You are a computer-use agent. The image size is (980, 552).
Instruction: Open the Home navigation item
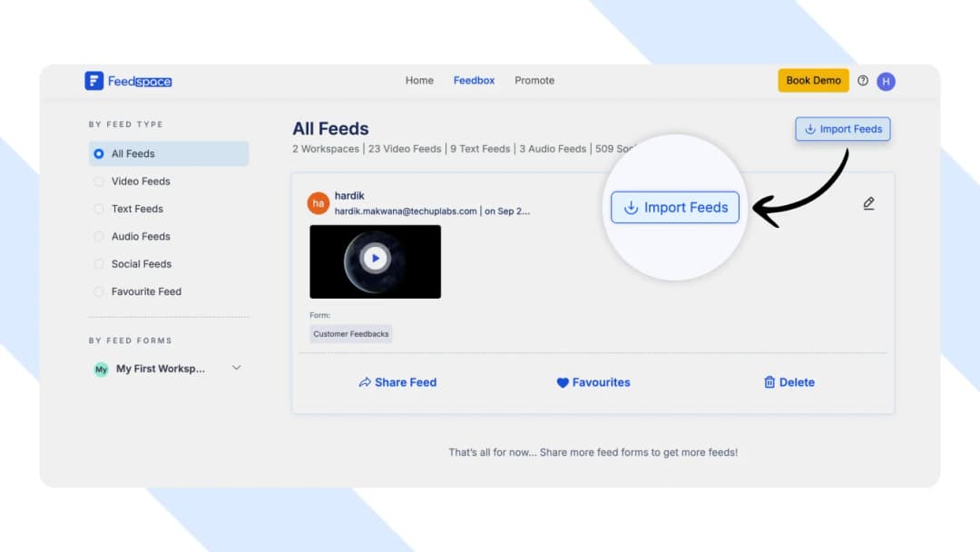419,80
